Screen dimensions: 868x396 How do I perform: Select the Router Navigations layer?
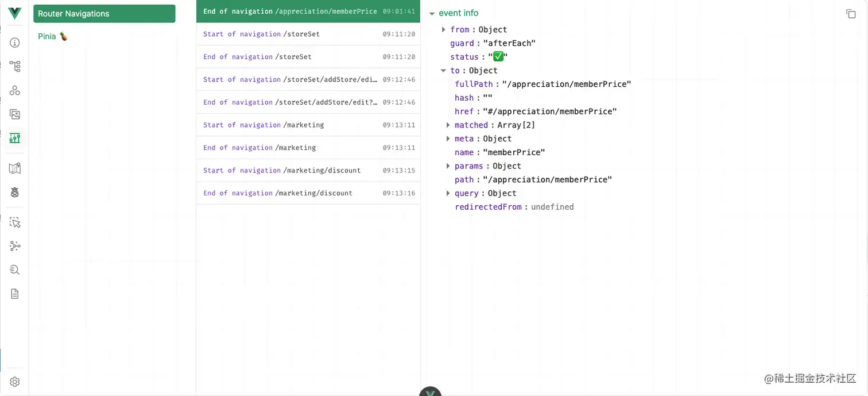[104, 14]
